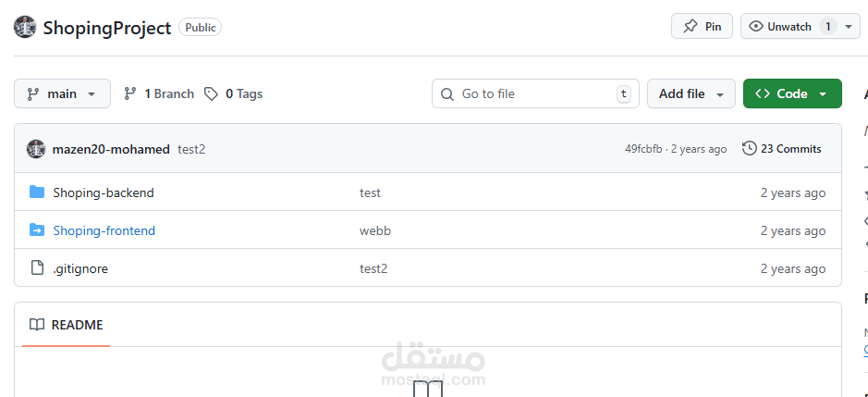Open the main branch selector dropdown
This screenshot has width=868, height=397.
62,93
